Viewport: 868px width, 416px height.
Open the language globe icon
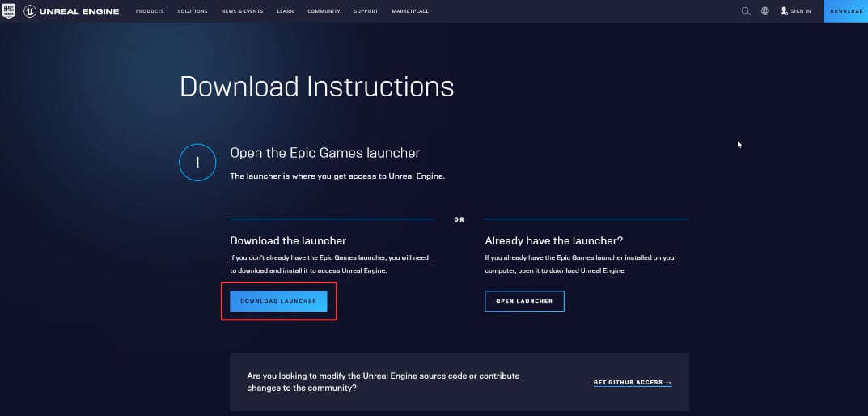[x=765, y=11]
